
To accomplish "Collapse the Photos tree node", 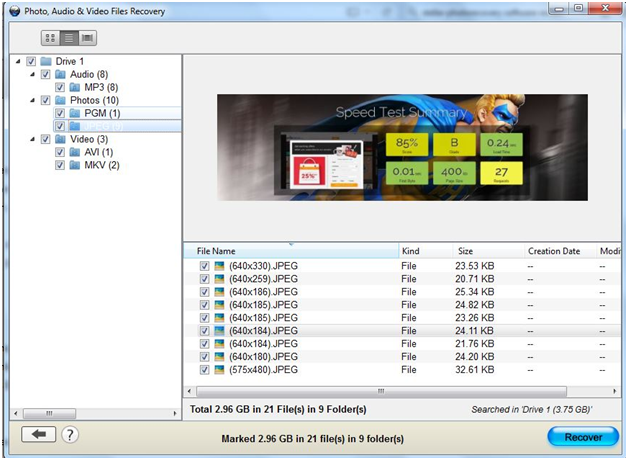I will tap(32, 100).
